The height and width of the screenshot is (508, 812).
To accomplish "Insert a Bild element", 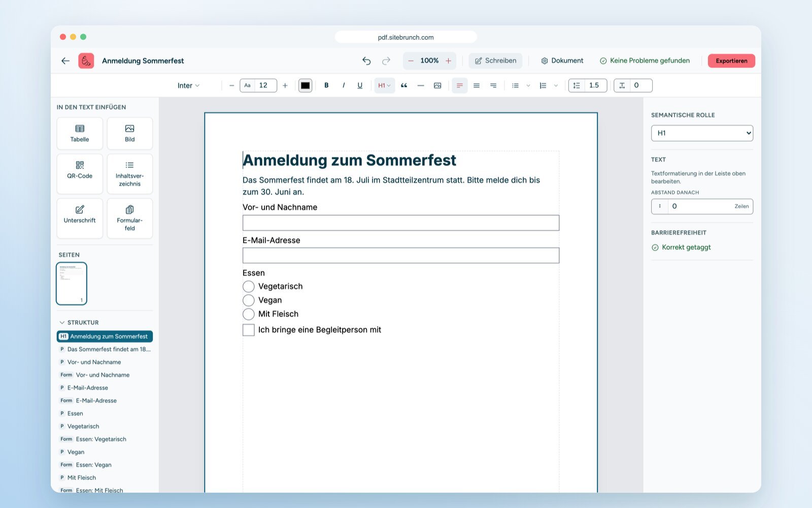I will click(130, 134).
